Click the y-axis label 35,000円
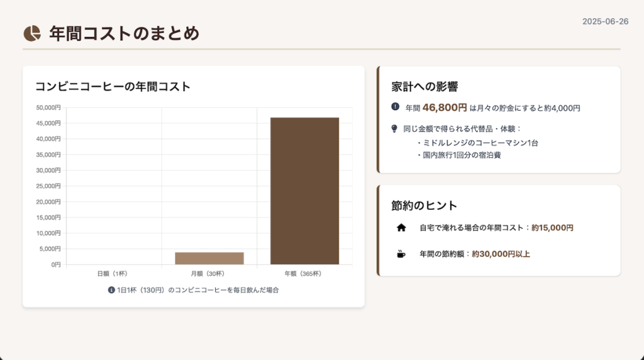 pyautogui.click(x=48, y=155)
